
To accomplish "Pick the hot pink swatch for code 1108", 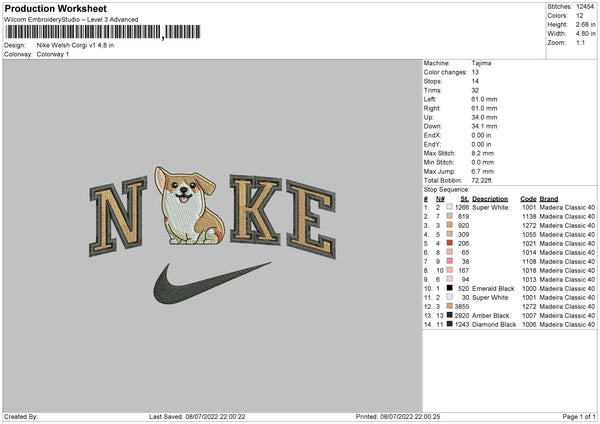I will pyautogui.click(x=450, y=261).
